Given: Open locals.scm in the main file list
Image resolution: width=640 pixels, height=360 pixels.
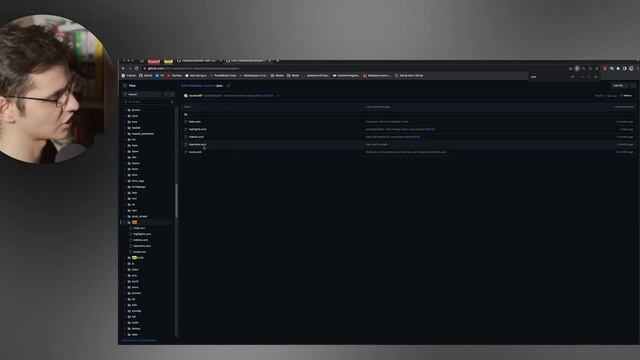Looking at the screenshot, I should 195,152.
